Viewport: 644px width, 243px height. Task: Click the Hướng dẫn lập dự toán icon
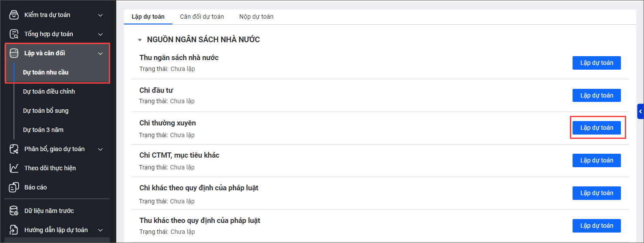click(x=14, y=230)
